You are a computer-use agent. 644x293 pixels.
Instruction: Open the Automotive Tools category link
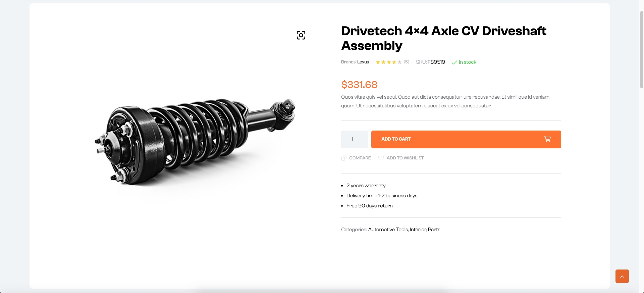[388, 230]
